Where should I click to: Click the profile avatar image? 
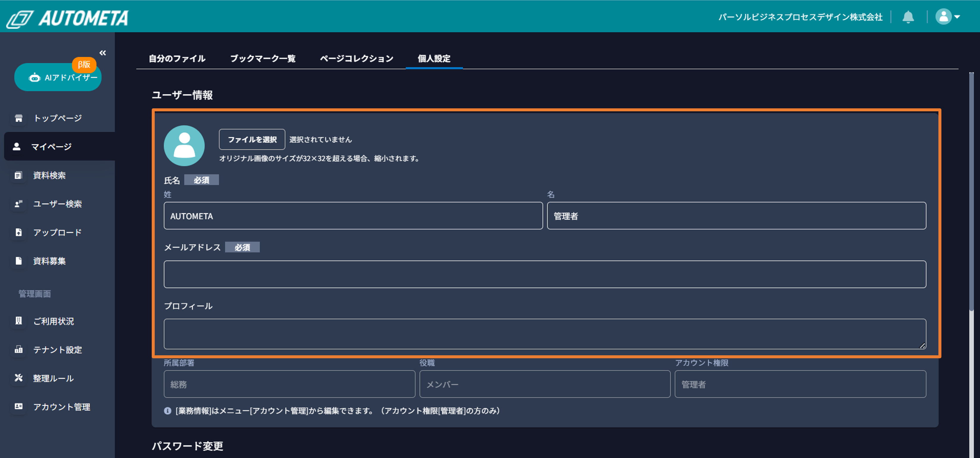click(x=184, y=146)
